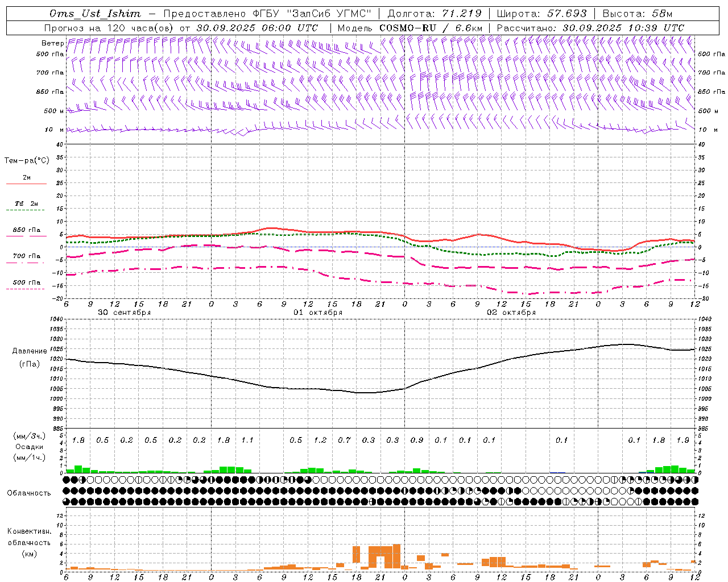Viewport: 728px width, 582px height.
Task: Click the Облачность cloud cover label
Action: tap(29, 493)
